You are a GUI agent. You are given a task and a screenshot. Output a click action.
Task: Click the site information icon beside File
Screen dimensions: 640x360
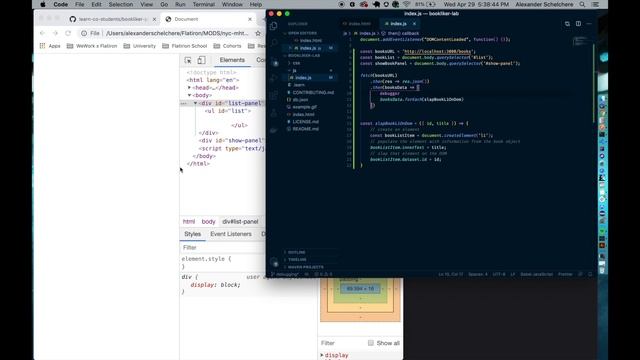pos(84,33)
